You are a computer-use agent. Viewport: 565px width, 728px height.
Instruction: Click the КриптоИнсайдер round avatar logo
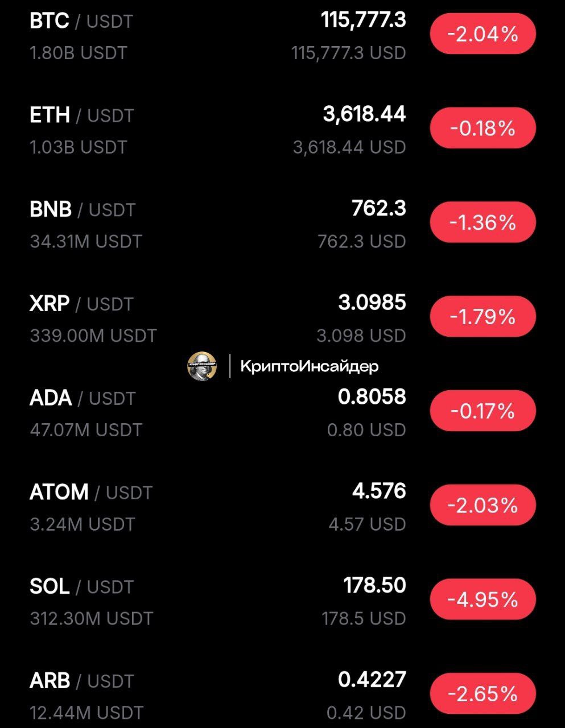point(202,366)
